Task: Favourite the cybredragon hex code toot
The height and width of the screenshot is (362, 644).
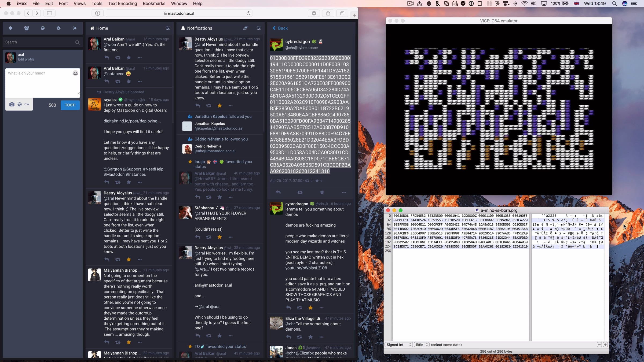Action: click(x=322, y=192)
